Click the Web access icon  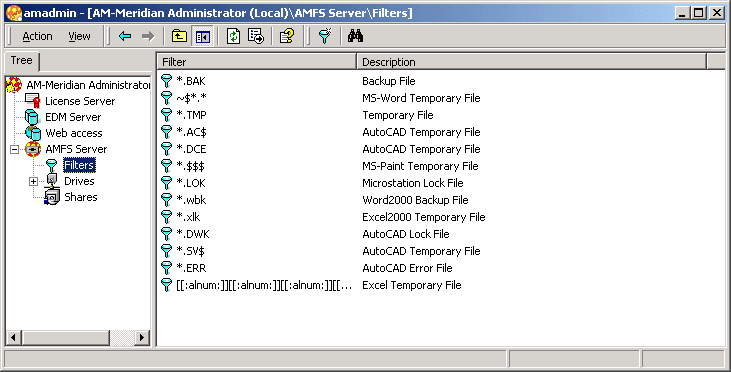click(x=33, y=133)
